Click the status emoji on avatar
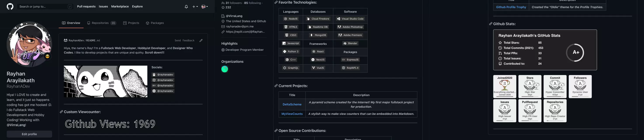 pyautogui.click(x=47, y=56)
